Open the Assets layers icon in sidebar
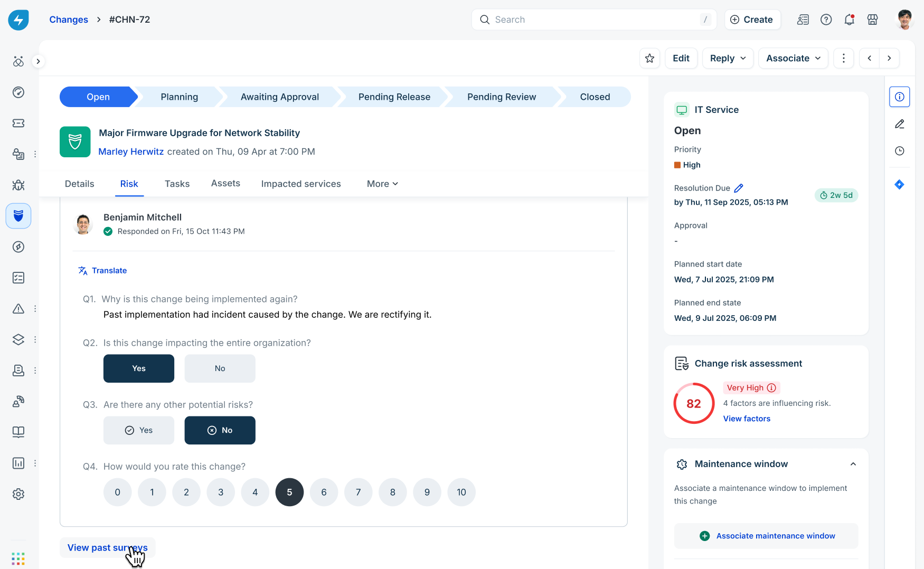This screenshot has height=569, width=924. 18,339
